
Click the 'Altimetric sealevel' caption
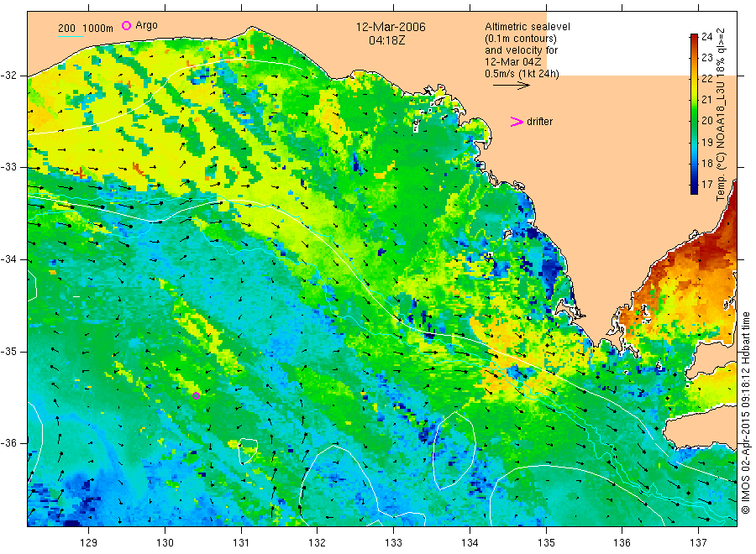click(527, 27)
